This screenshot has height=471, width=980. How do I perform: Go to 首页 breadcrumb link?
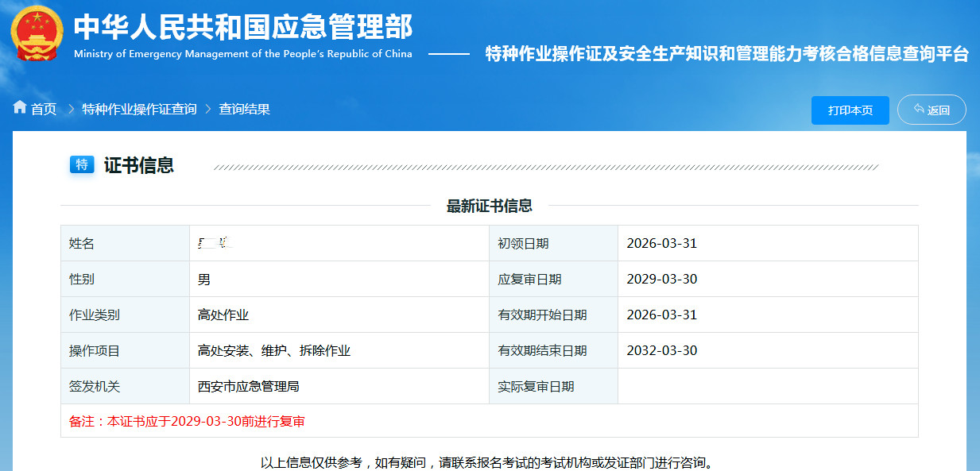[x=44, y=109]
